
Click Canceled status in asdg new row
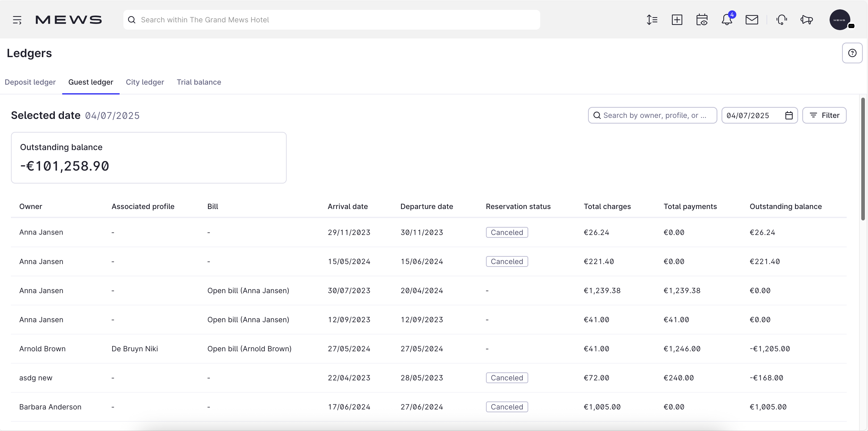(x=507, y=378)
